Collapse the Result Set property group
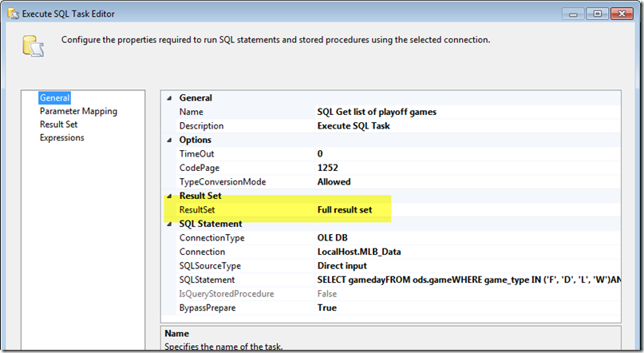The height and width of the screenshot is (353, 644). 168,196
